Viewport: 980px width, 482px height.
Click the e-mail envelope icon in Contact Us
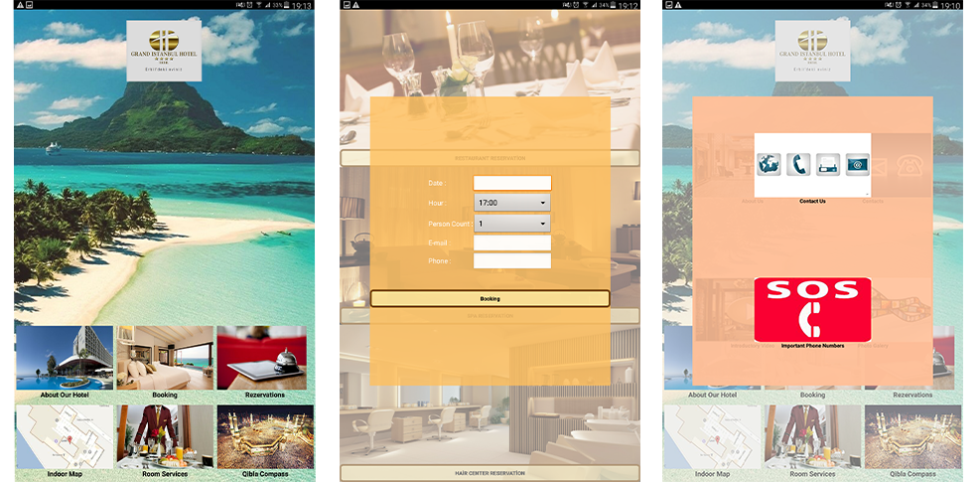(858, 165)
